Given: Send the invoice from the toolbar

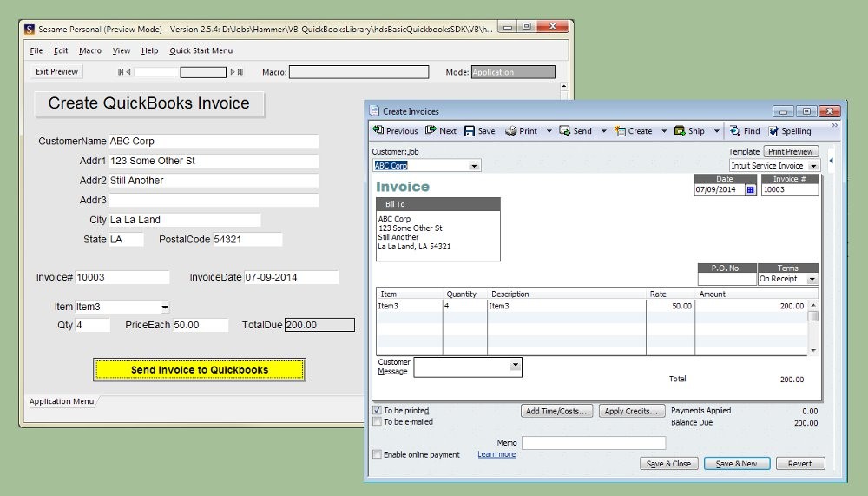Looking at the screenshot, I should pos(575,131).
